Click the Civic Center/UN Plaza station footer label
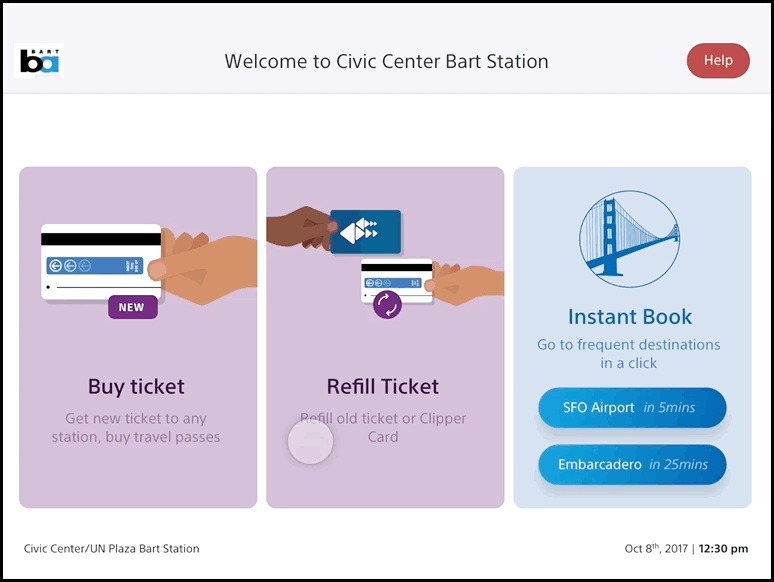Image resolution: width=774 pixels, height=582 pixels. (x=112, y=549)
